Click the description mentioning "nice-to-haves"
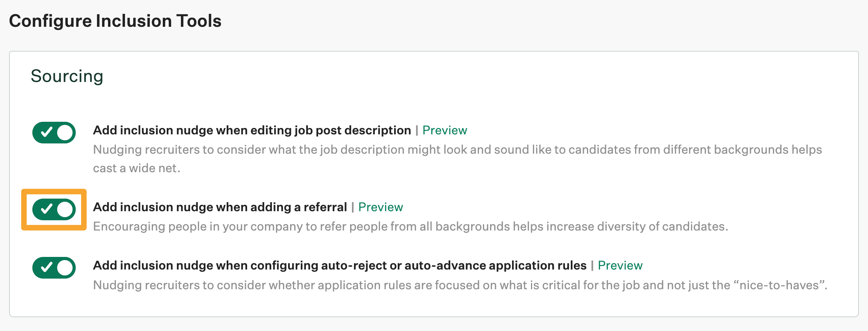868x331 pixels. [460, 285]
